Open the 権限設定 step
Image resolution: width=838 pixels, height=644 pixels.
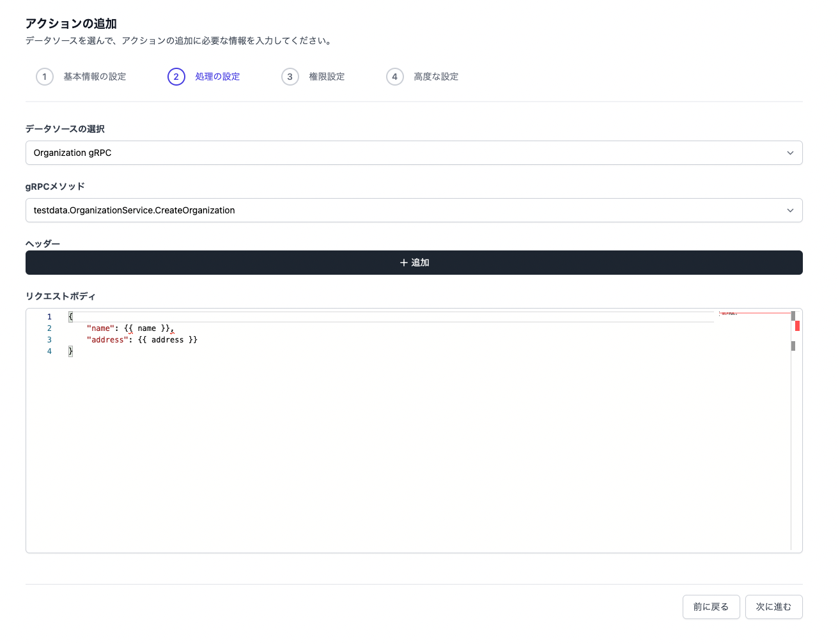(327, 77)
